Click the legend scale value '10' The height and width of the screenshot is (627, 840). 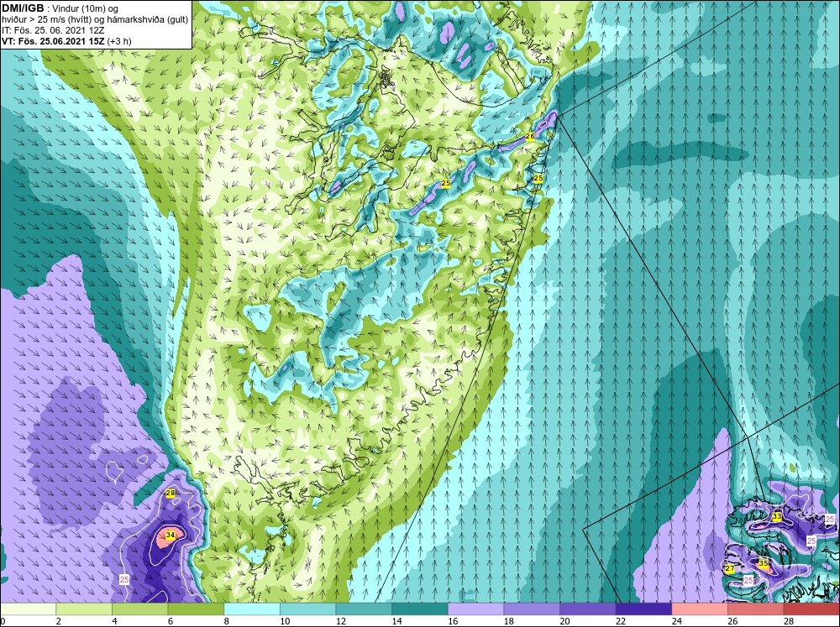coord(285,621)
